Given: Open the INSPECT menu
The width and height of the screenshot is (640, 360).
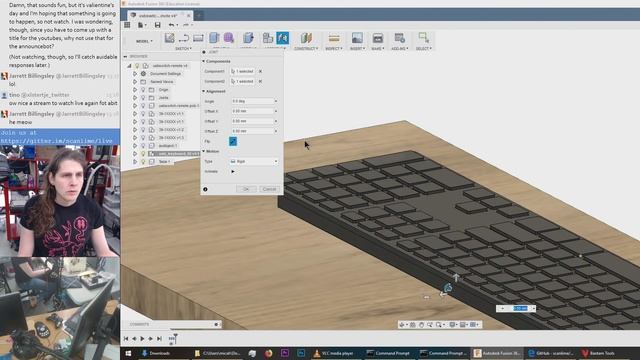Looking at the screenshot, I should tap(333, 49).
